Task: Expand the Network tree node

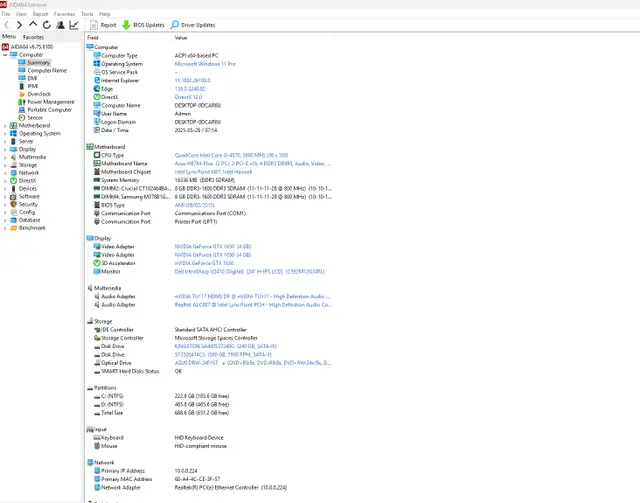Action: tap(5, 173)
